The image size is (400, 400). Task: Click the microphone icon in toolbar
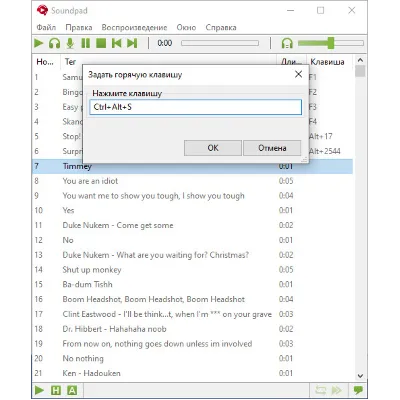70,43
